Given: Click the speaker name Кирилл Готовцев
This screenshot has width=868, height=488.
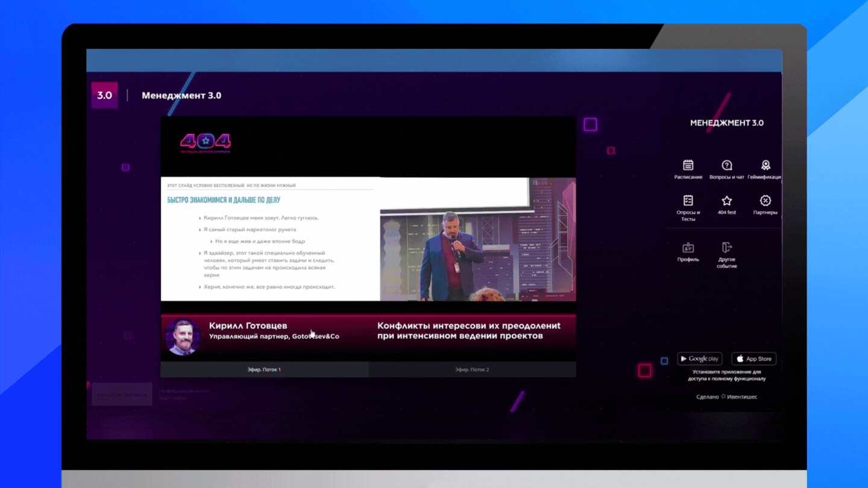Looking at the screenshot, I should (x=248, y=325).
